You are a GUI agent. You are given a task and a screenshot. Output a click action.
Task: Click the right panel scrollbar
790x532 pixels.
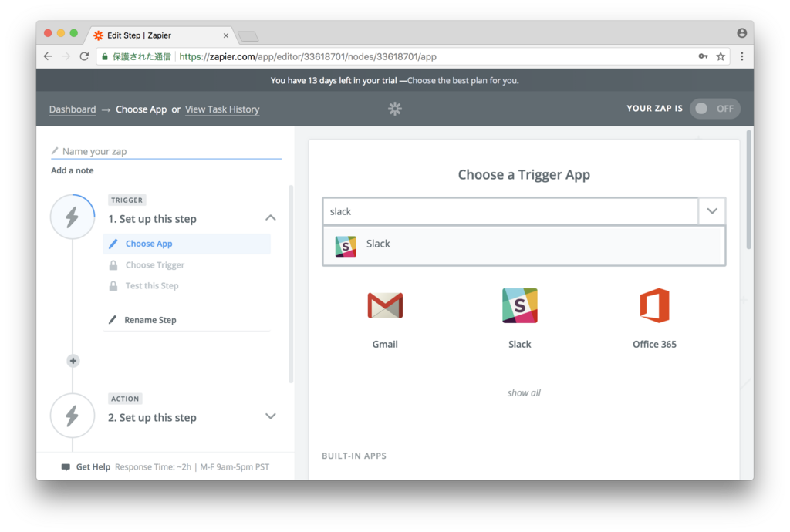748,189
